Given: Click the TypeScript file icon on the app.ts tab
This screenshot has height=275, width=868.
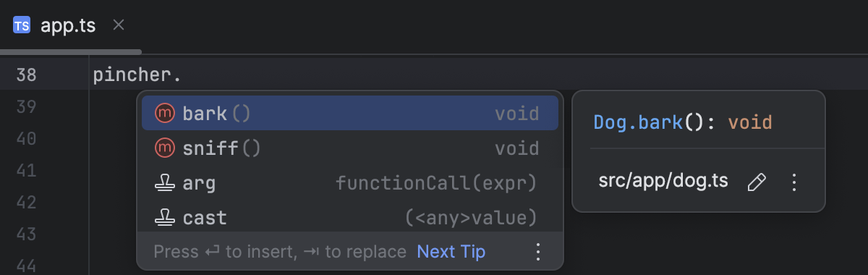Looking at the screenshot, I should [22, 25].
